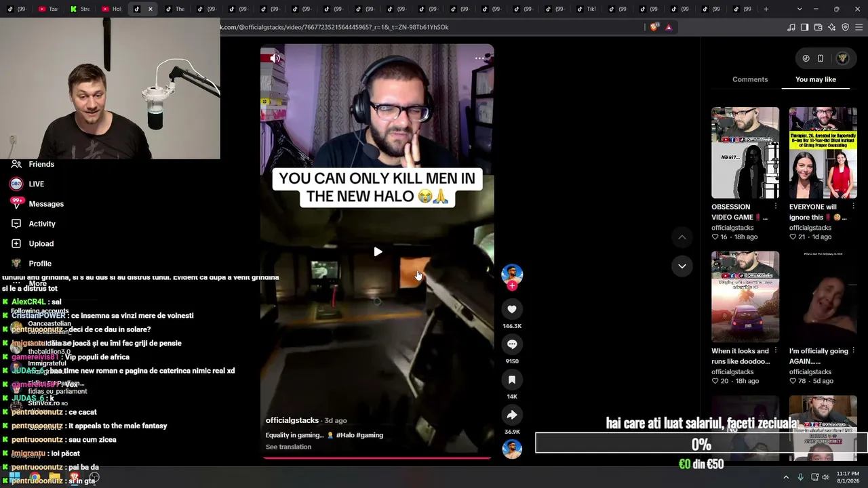
Task: Open the 'Stre' tab with the green K icon
Action: tap(80, 9)
